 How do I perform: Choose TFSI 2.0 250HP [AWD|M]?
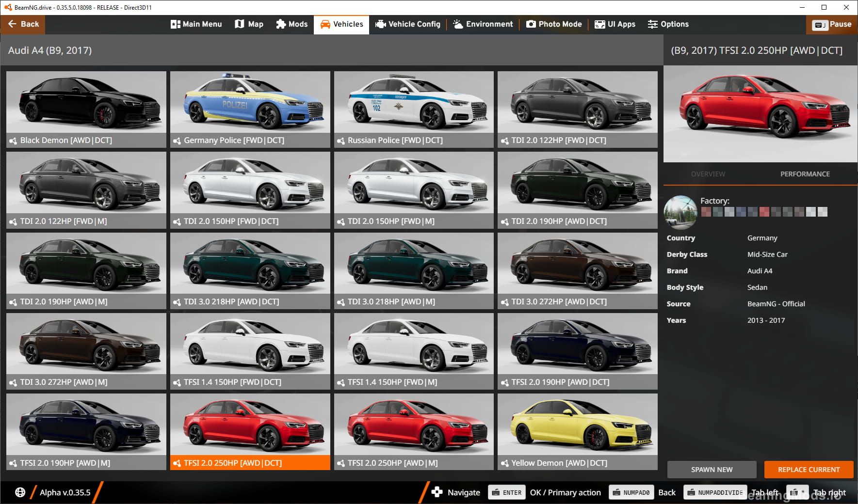pyautogui.click(x=414, y=432)
